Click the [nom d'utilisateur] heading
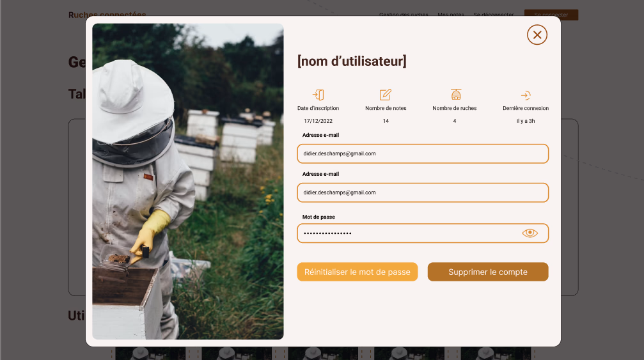The width and height of the screenshot is (644, 360). 352,61
